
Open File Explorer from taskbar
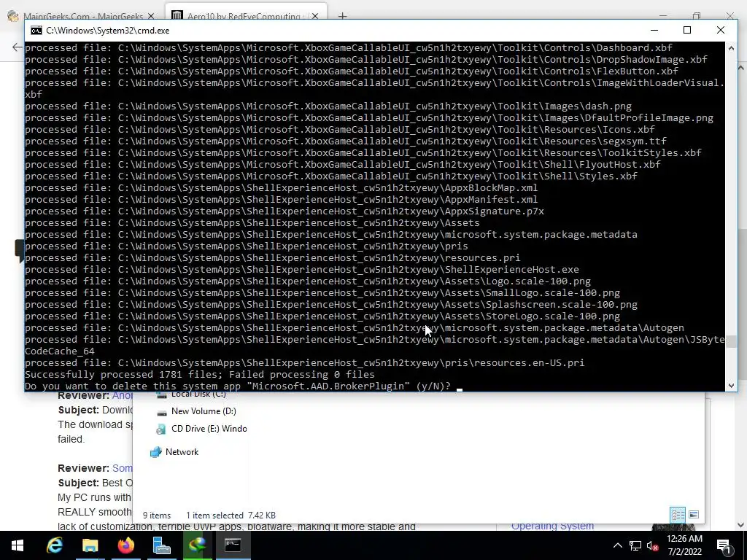[x=90, y=545]
